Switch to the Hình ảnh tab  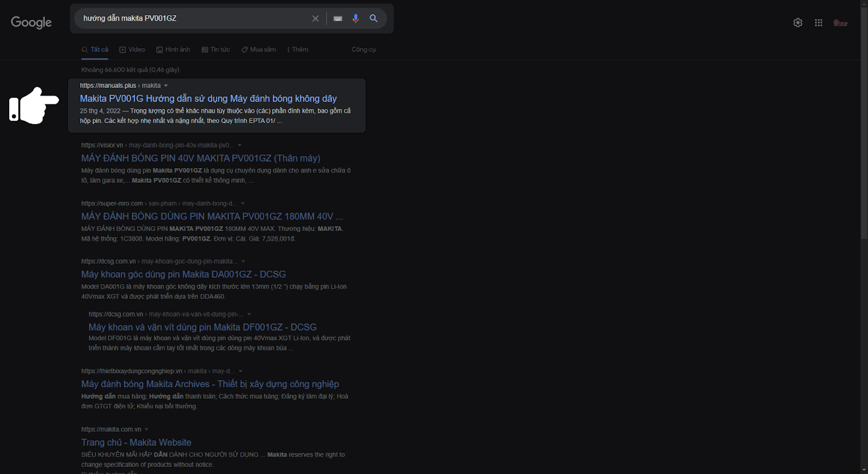[x=173, y=49]
